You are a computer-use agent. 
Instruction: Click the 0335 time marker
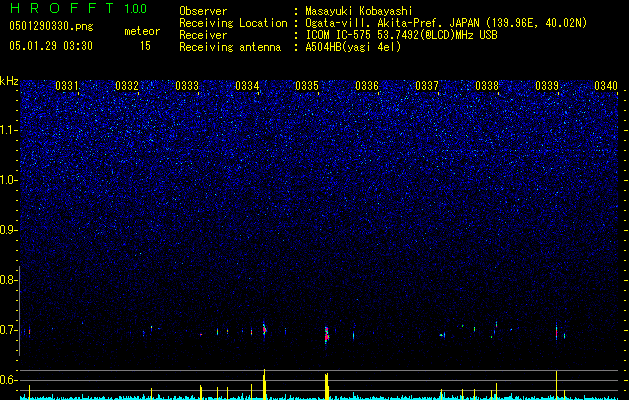point(307,86)
